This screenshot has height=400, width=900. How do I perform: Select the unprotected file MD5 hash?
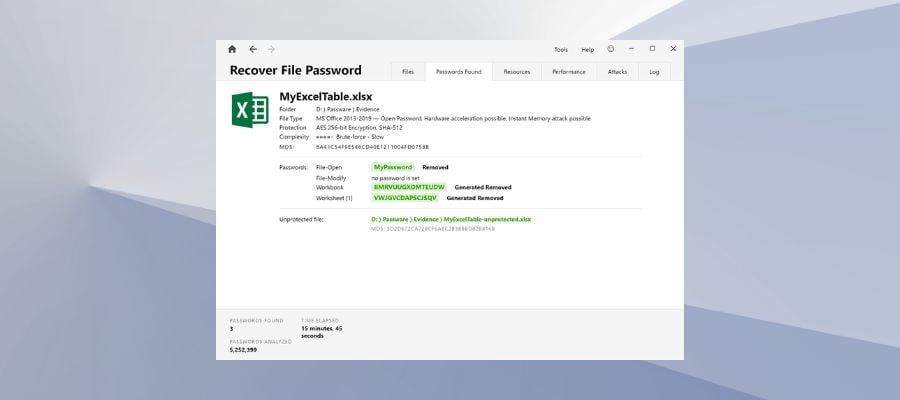click(x=433, y=229)
